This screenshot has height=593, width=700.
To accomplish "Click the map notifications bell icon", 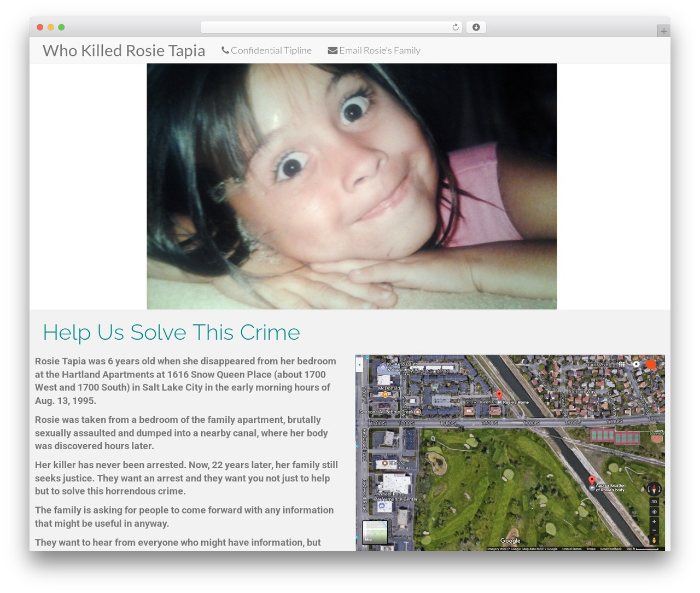I will click(636, 364).
